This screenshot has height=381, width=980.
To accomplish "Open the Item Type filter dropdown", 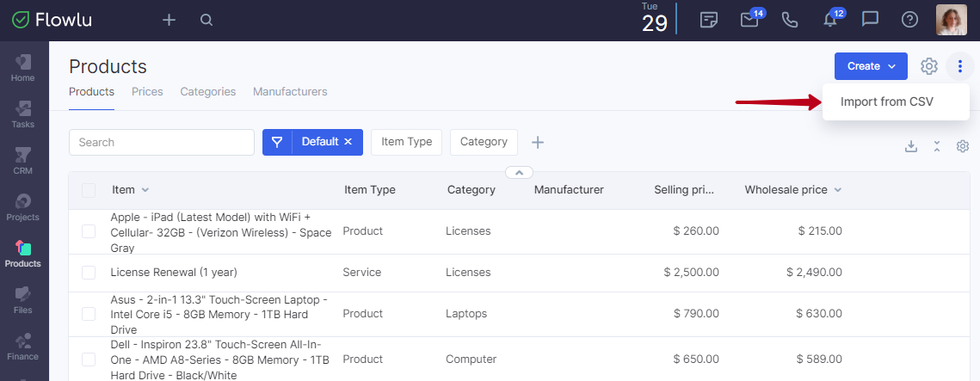I will point(407,142).
